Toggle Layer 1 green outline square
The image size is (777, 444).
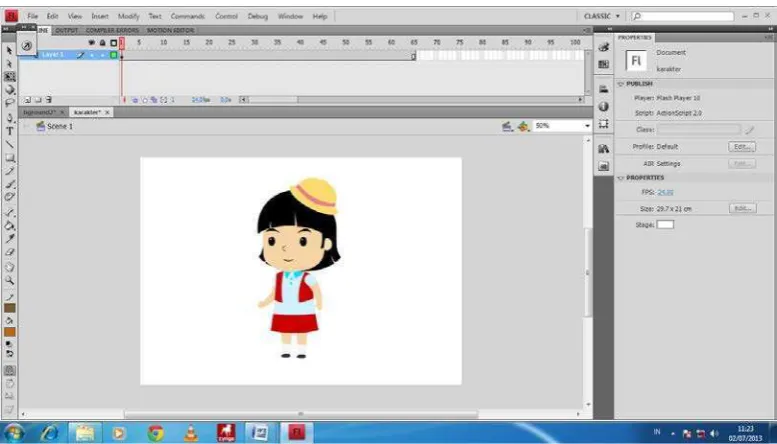[113, 55]
